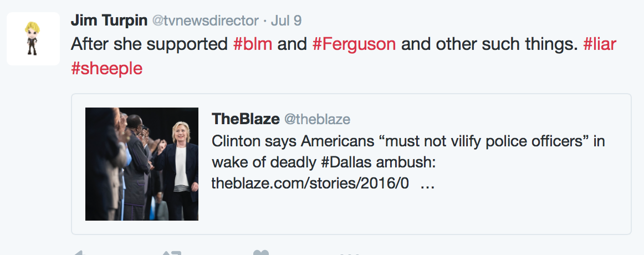Open the #blm hashtag
The image size is (644, 255).
click(x=253, y=44)
